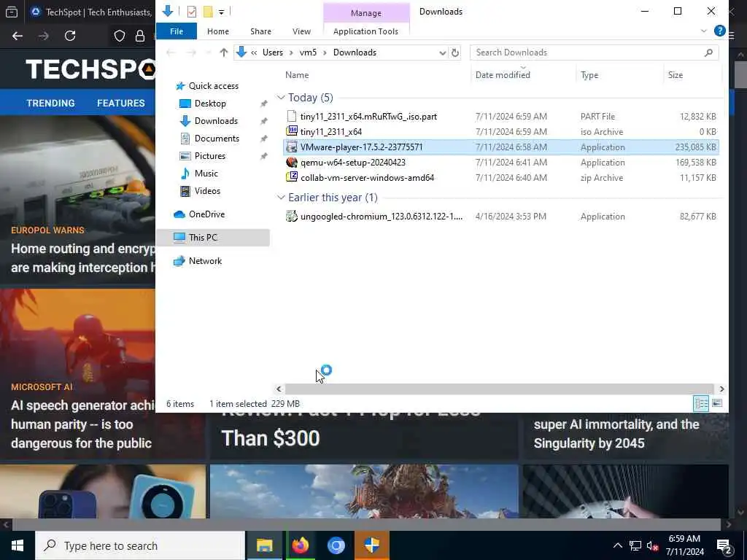Select the Application Tools tab
The image size is (747, 560).
(365, 31)
